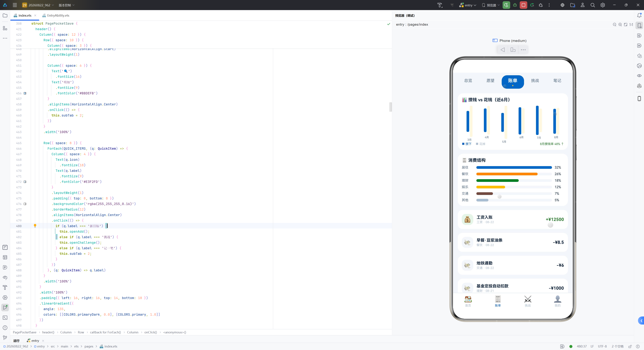644x350 pixels.
Task: Click the pages breadcrumb in navigation bar
Action: (89, 346)
